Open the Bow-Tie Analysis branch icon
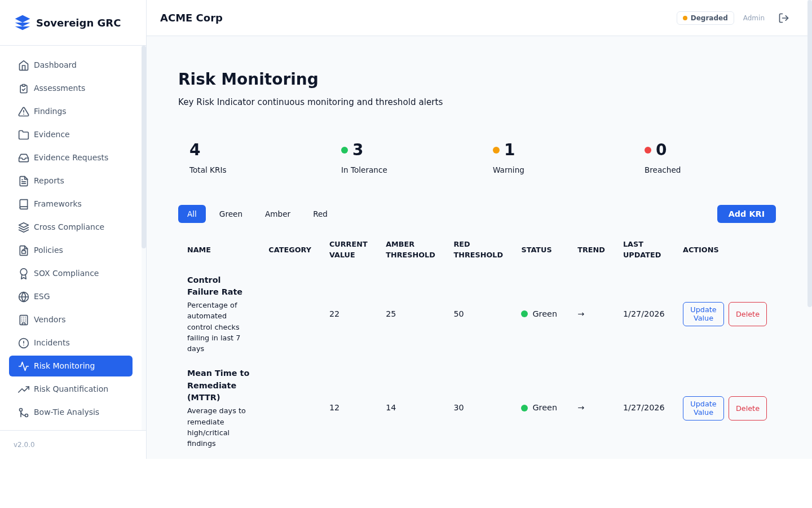The height and width of the screenshot is (508, 812). [x=24, y=412]
